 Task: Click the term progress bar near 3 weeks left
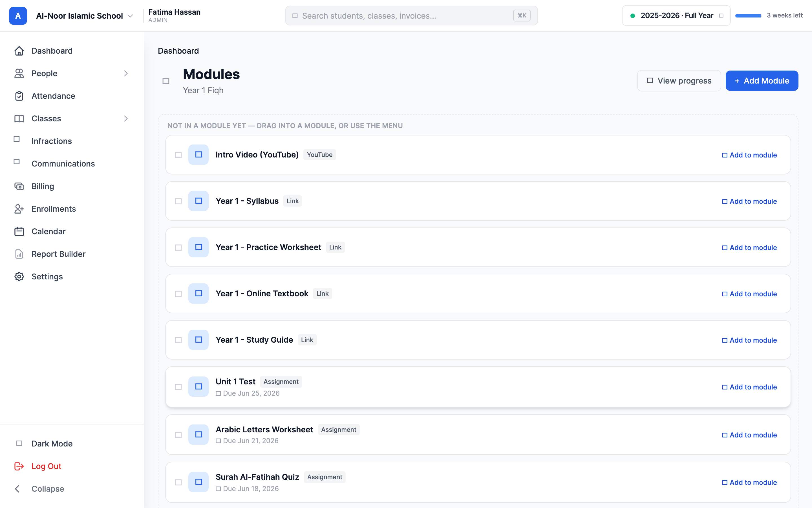[749, 16]
